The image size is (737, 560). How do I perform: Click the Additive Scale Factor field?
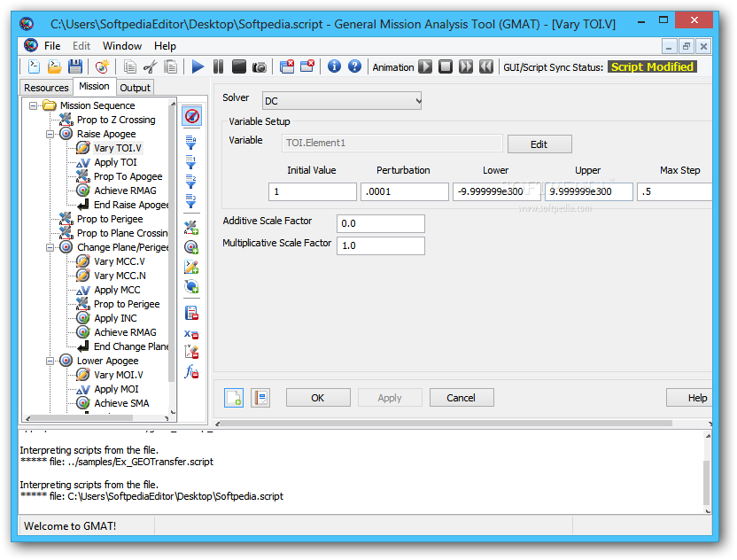point(381,224)
